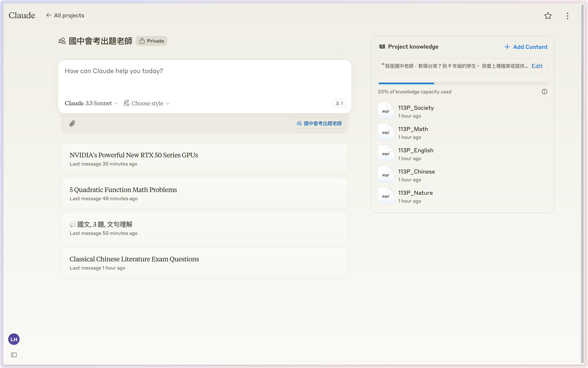Open the 113P_Society file name
588x368 pixels.
pos(416,108)
